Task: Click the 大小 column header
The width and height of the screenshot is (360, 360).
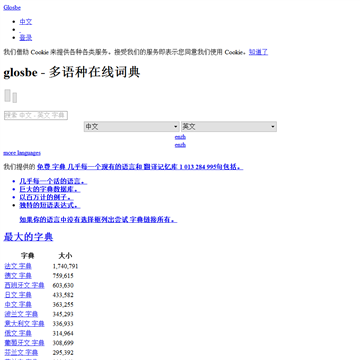Action: pos(65,256)
